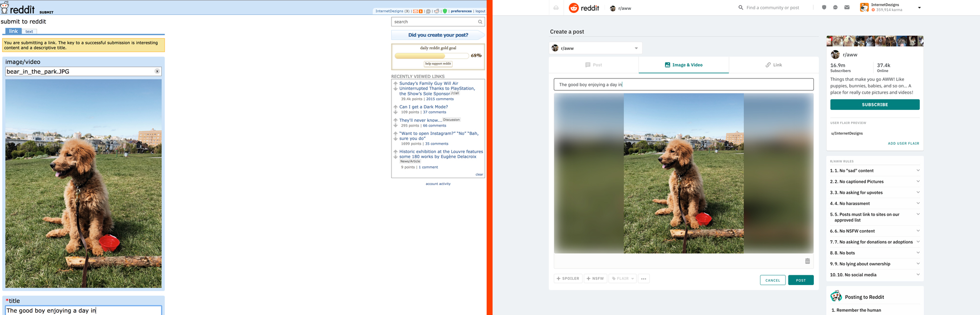Select the link tab in old reddit submit
The image size is (980, 315).
tap(13, 31)
